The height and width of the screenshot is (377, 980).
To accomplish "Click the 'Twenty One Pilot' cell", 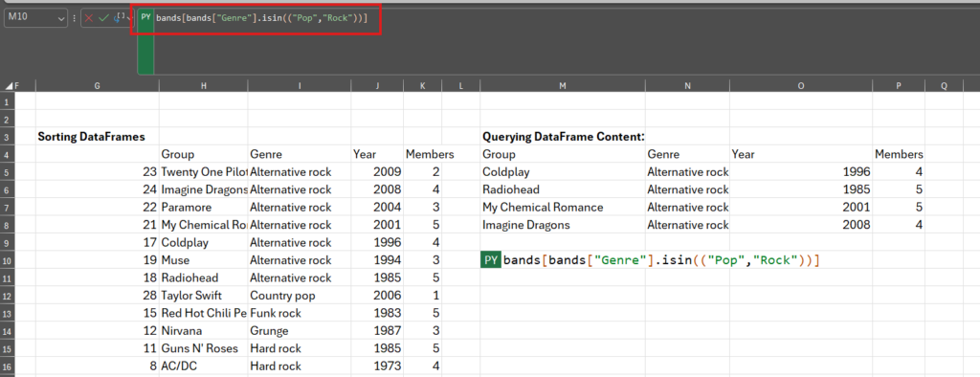I will pos(204,171).
